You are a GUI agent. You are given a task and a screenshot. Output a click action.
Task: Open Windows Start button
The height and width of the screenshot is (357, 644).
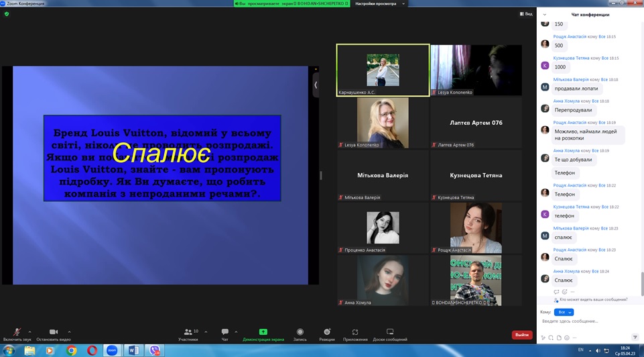click(x=8, y=350)
